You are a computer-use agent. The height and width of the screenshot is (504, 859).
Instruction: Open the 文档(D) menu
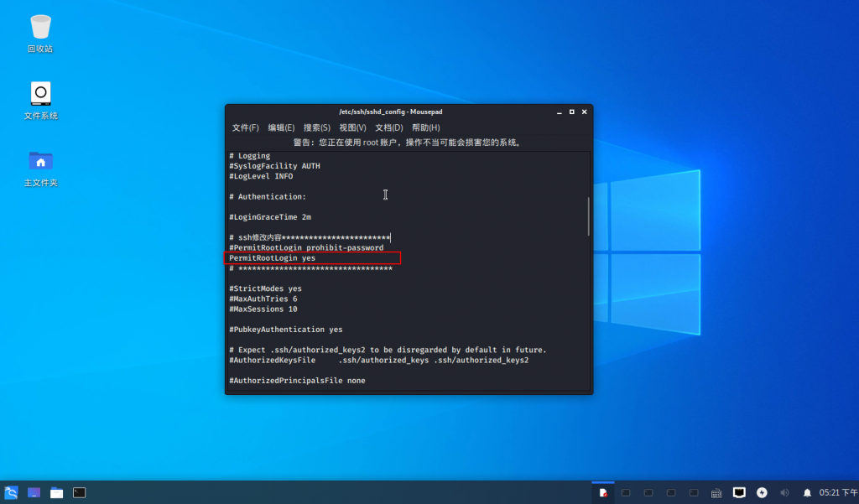coord(389,127)
